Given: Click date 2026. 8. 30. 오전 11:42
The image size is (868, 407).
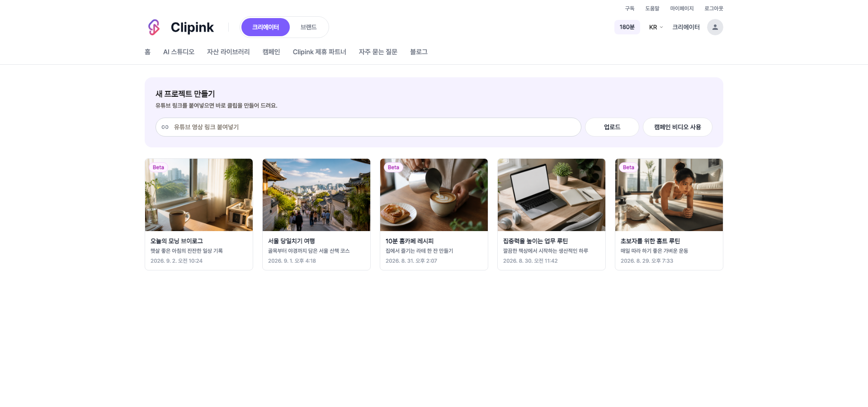Looking at the screenshot, I should click(530, 261).
